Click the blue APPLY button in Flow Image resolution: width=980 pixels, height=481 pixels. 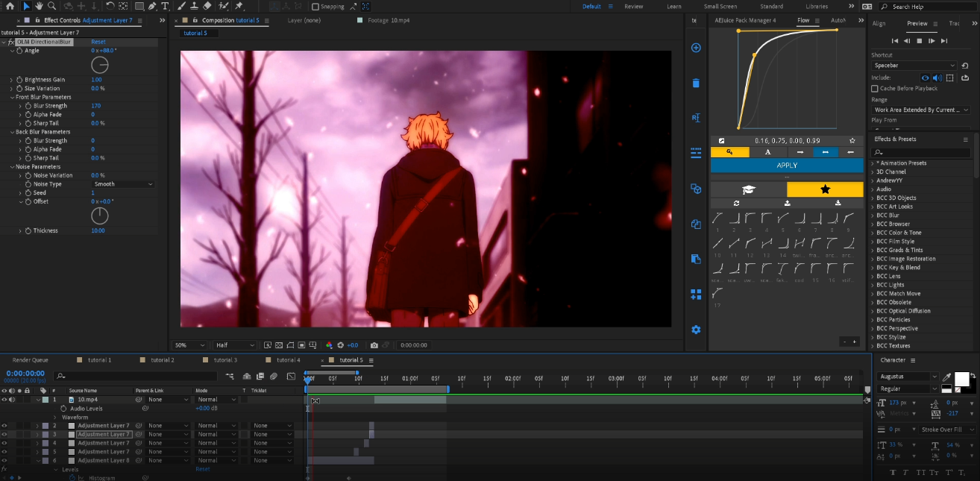click(x=787, y=166)
